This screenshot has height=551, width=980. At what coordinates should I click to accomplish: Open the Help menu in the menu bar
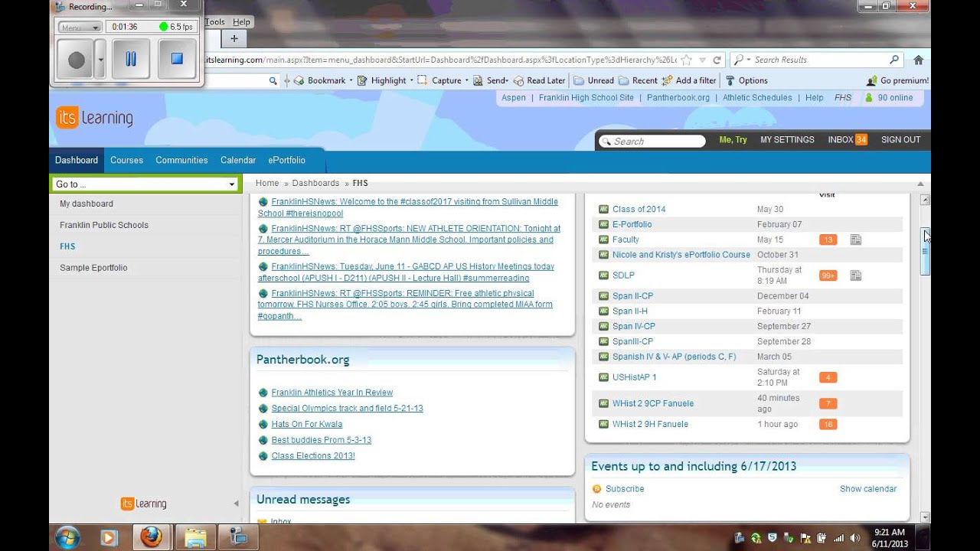[241, 22]
